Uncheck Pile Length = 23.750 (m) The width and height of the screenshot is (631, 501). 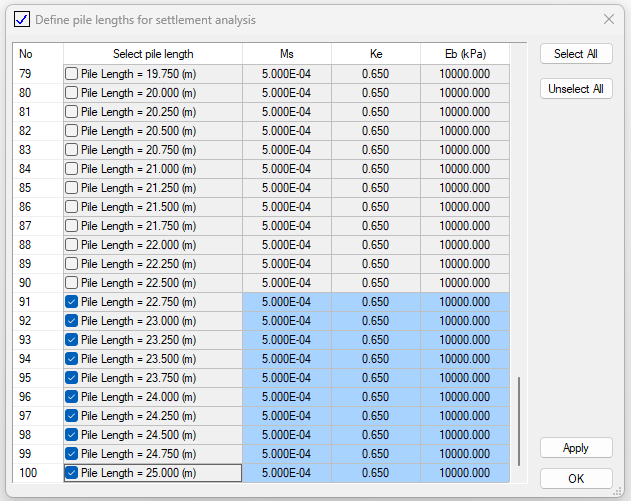click(x=71, y=377)
